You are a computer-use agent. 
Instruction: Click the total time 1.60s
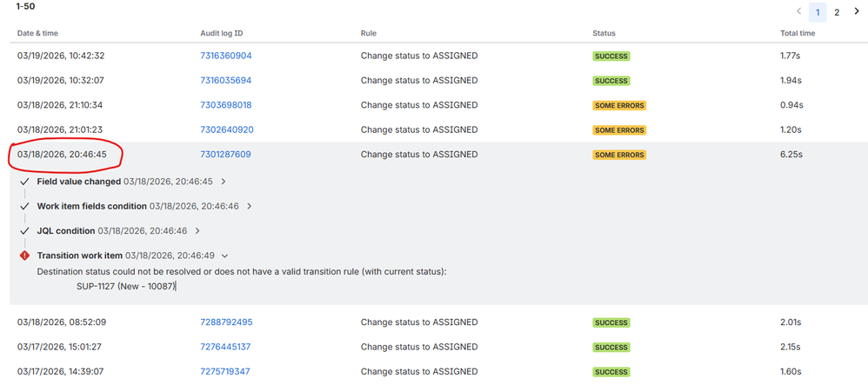tap(791, 371)
